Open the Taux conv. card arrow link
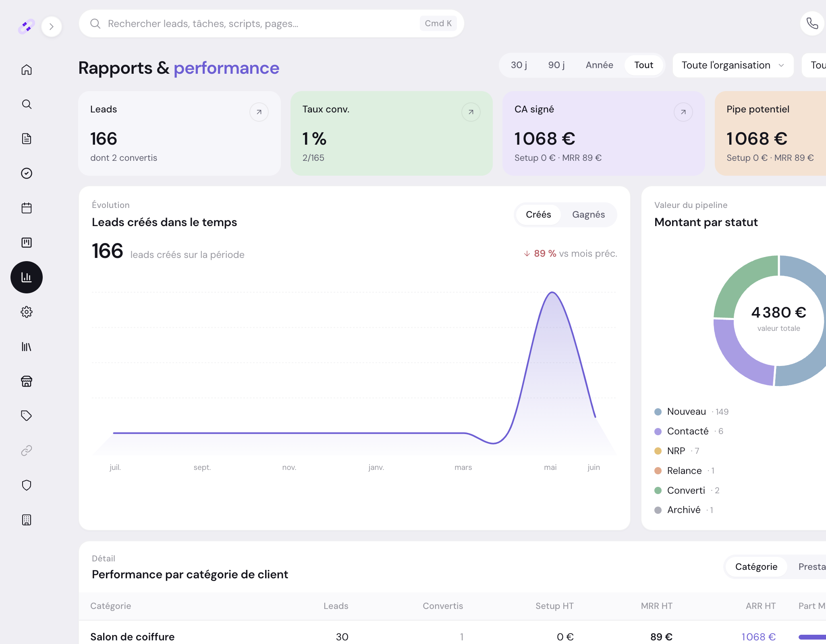Screen dimensions: 826x644 [471, 112]
